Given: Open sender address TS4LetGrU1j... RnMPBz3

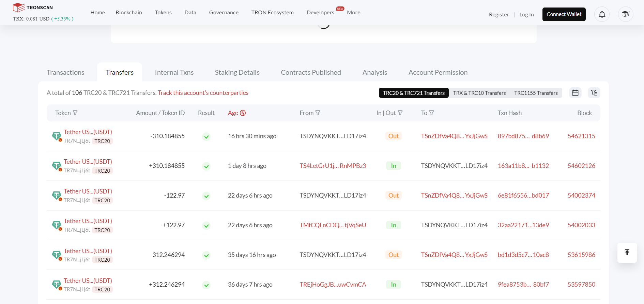Looking at the screenshot, I should 333,166.
